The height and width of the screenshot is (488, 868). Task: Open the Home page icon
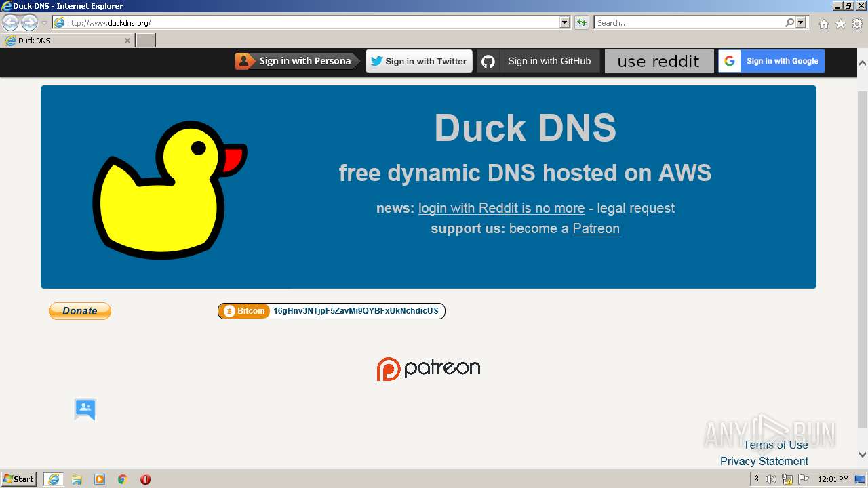823,24
